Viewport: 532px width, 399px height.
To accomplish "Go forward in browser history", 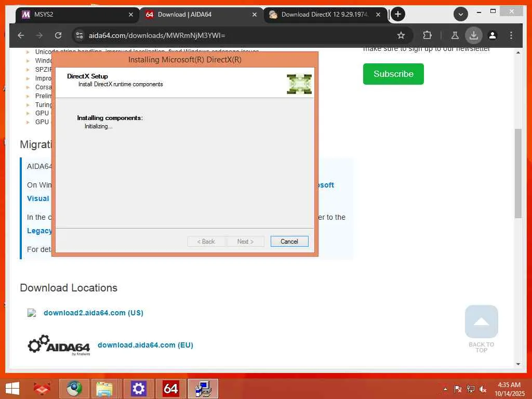I will [39, 35].
